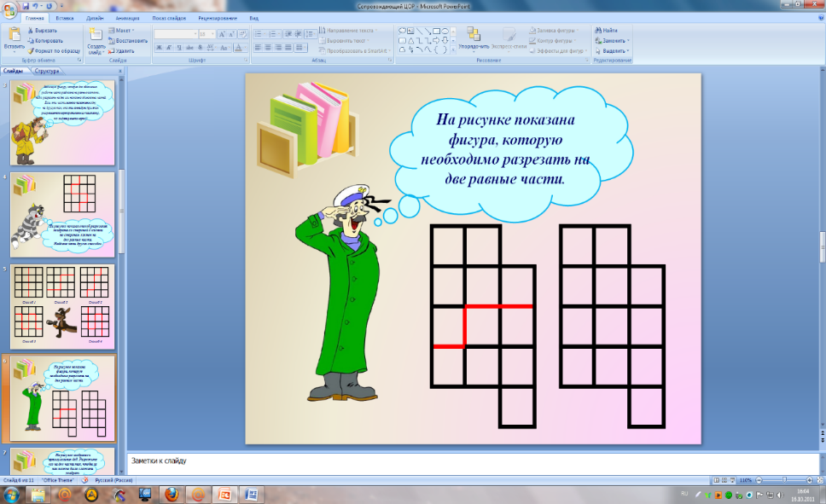The image size is (826, 504).
Task: Redo the last action
Action: [x=49, y=6]
